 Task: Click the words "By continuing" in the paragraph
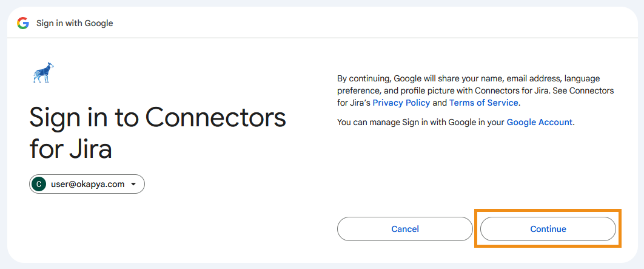pyautogui.click(x=363, y=79)
